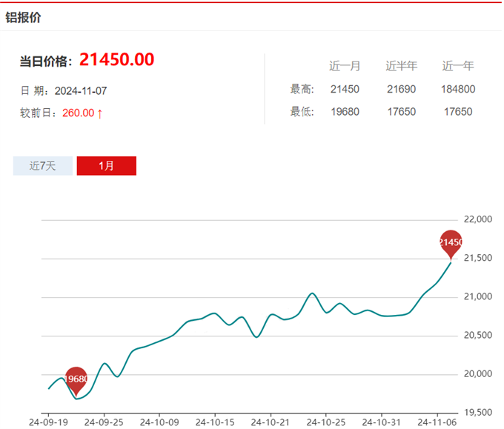504x429 pixels.
Task: Click the date 2024-11-07
Action: pyautogui.click(x=86, y=90)
